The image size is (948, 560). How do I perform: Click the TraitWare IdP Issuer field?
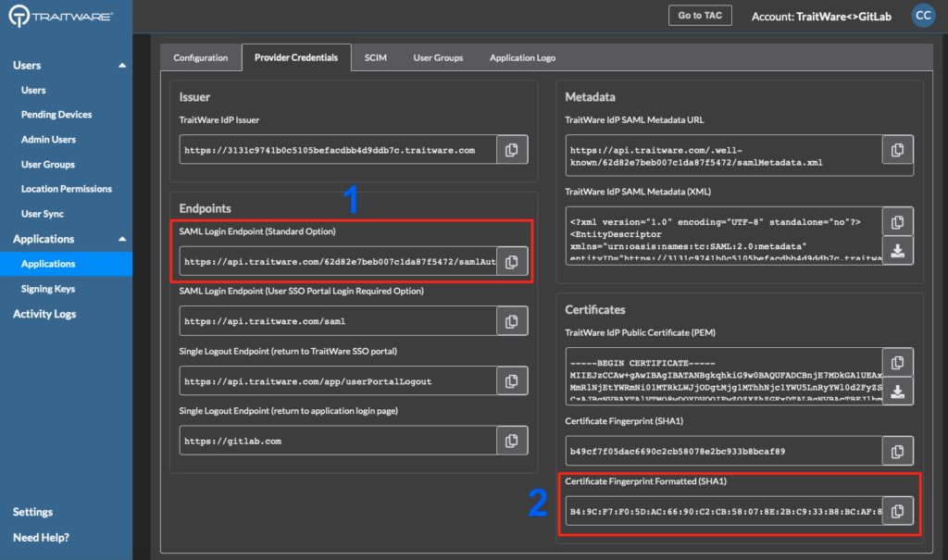pyautogui.click(x=338, y=150)
